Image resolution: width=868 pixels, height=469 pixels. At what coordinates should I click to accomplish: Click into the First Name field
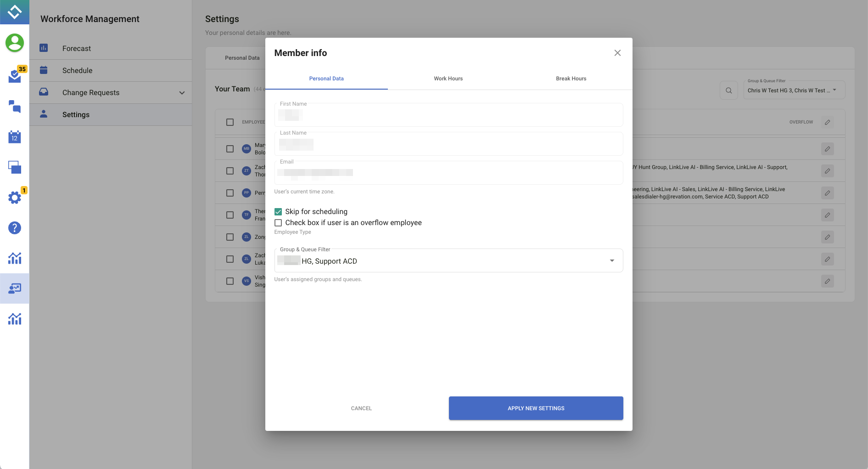coord(448,115)
